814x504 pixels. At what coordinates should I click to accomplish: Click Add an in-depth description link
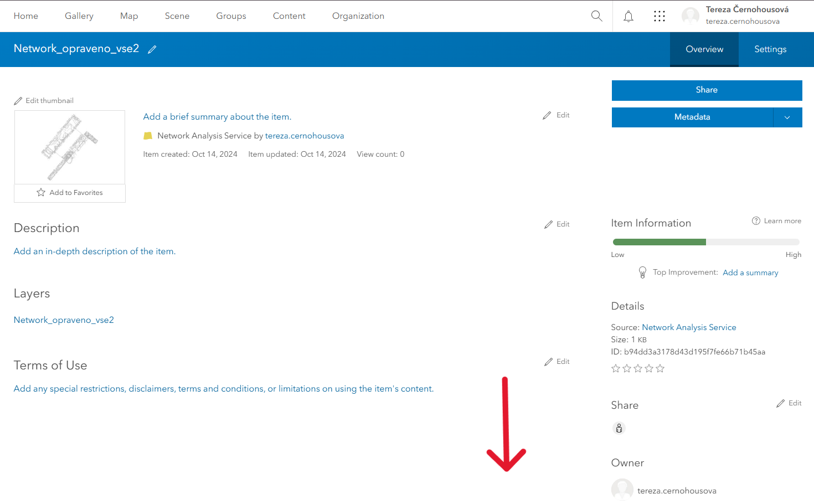point(95,251)
